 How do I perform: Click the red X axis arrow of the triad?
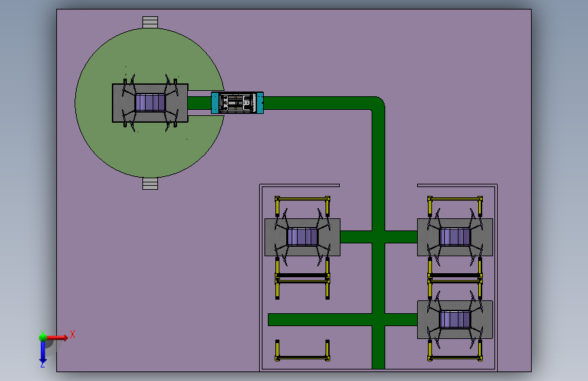coord(58,338)
